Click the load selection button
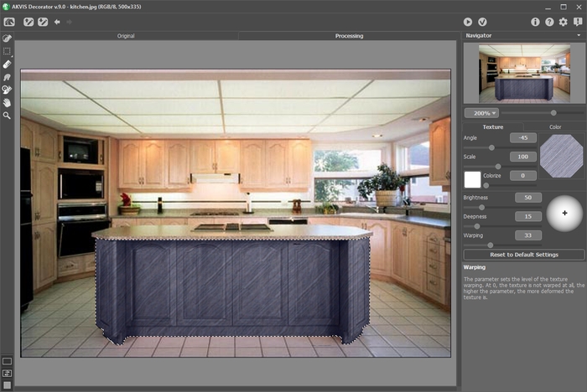Screen dimensions: 587x392 coord(29,22)
